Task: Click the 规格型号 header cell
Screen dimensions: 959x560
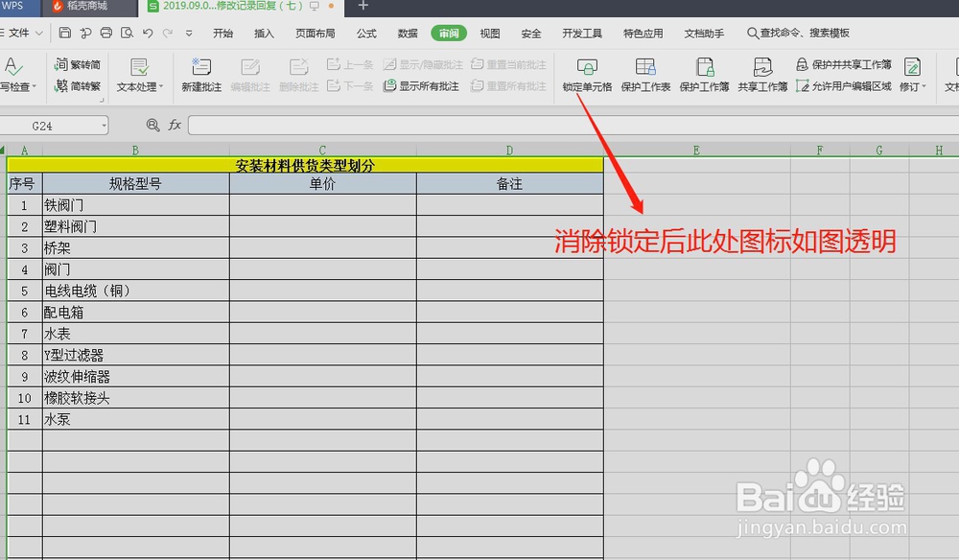Action: coord(136,183)
